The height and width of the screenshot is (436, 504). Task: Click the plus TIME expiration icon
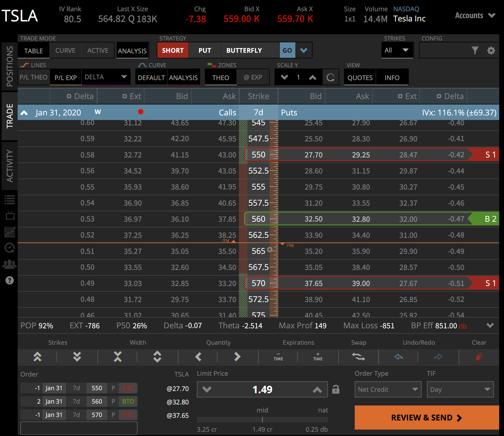click(x=318, y=357)
